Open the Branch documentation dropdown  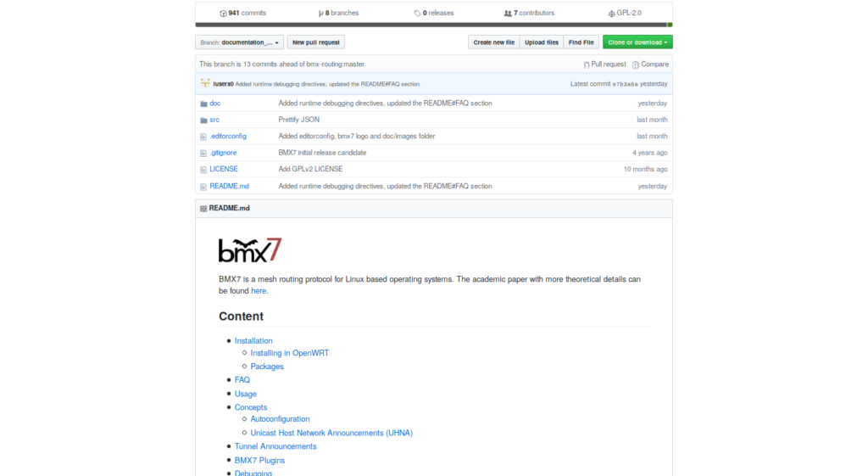click(x=239, y=42)
